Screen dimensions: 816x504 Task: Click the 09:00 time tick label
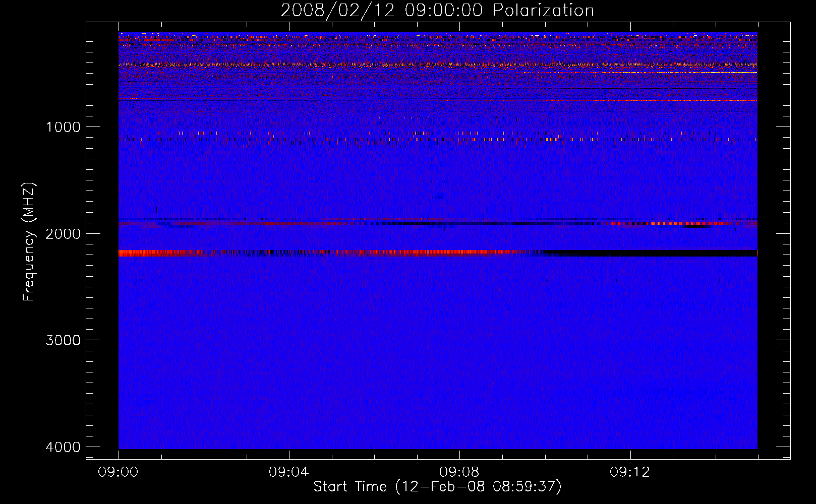click(x=118, y=472)
